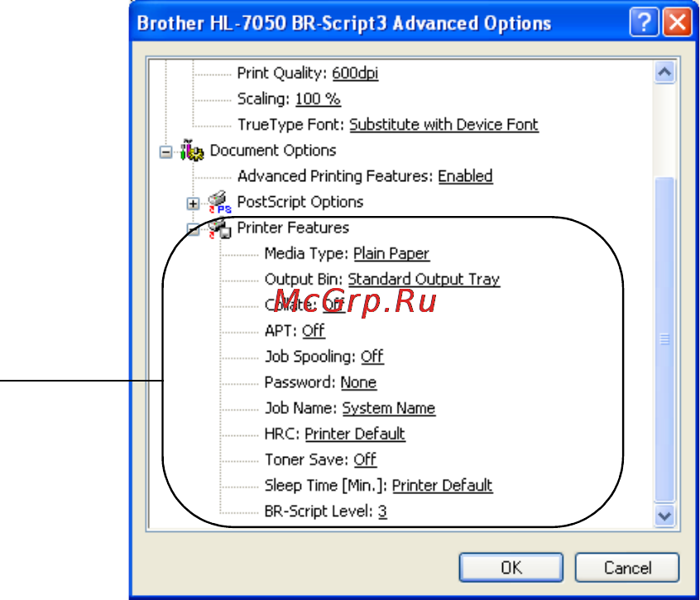Screen dimensions: 700x600
Task: Change HRC Printer Default value
Action: 355,434
